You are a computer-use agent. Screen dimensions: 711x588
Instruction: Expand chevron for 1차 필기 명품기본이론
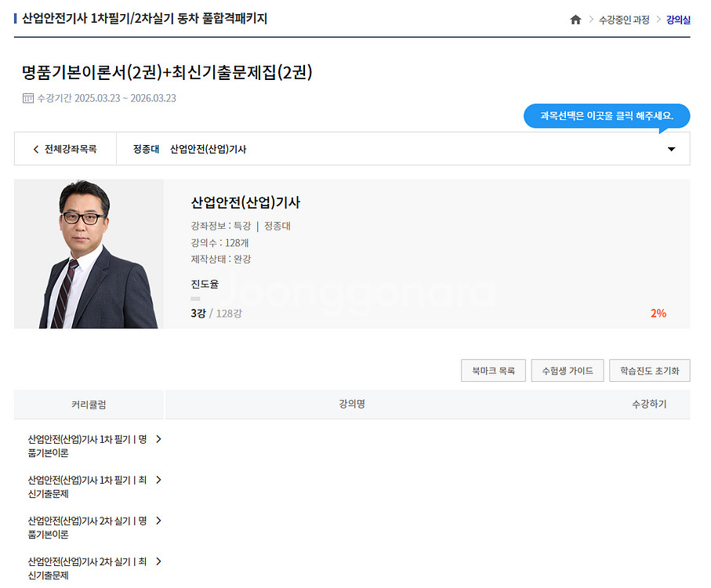tap(158, 439)
